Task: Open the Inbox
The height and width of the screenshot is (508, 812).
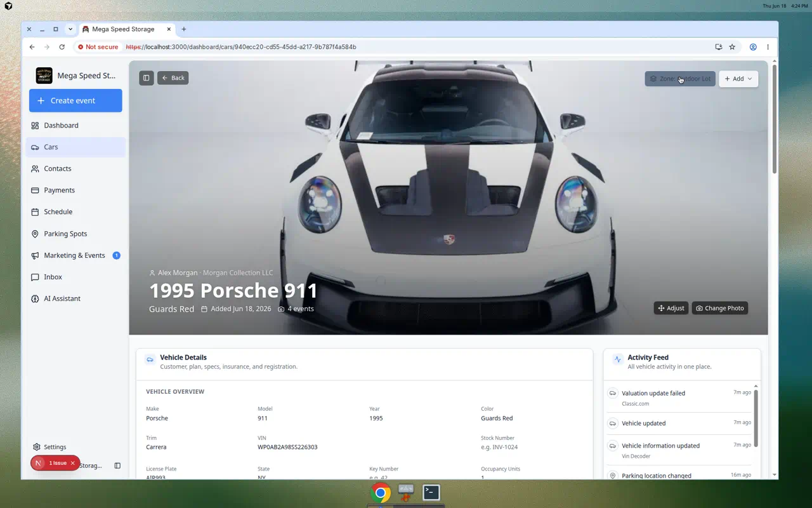Action: click(x=75, y=277)
